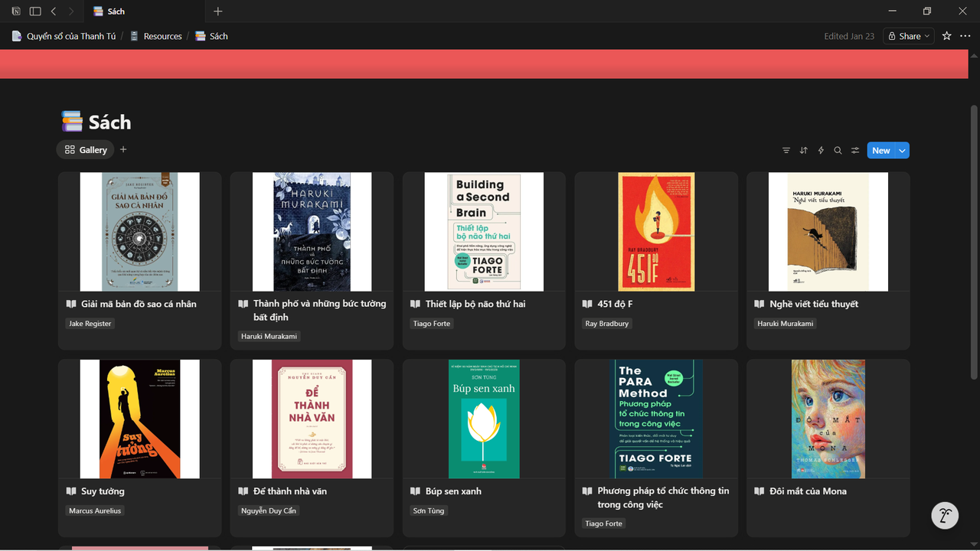Go back using the back arrow

pos(54,11)
